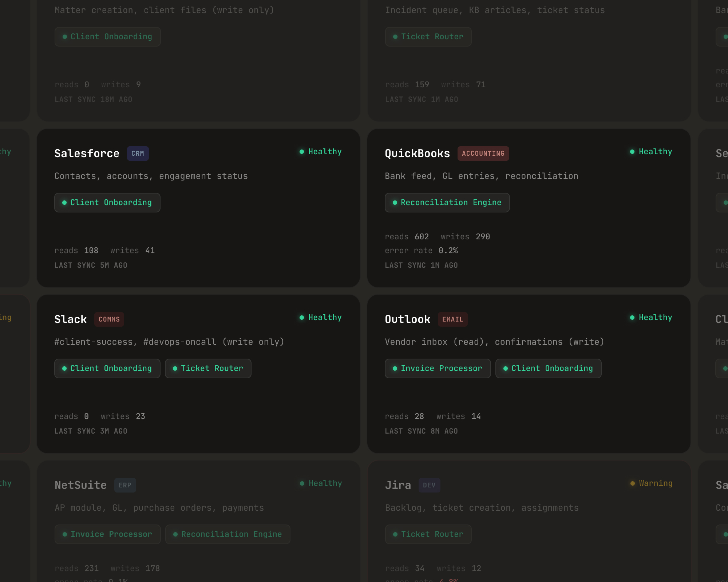Click Reconciliation Engine chip on NetSuite card

228,534
